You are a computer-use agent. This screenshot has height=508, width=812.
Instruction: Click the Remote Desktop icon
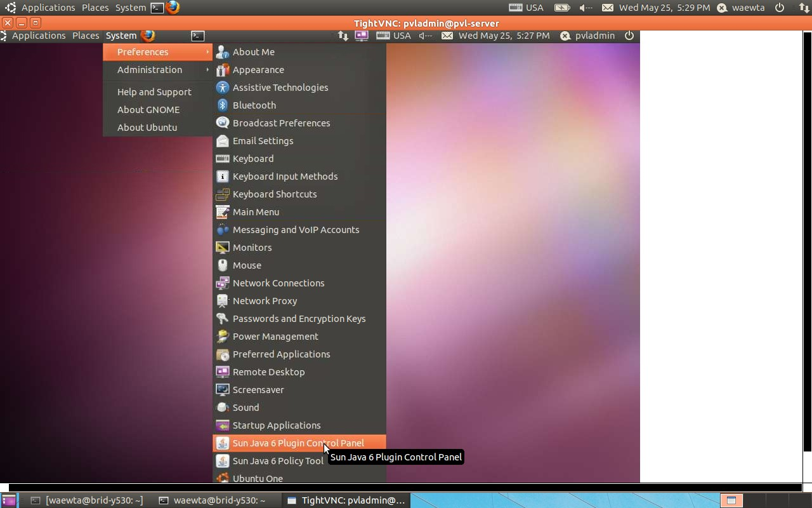222,372
